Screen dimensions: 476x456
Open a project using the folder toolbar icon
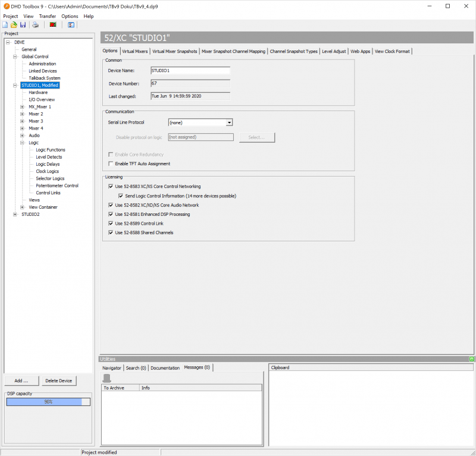[14, 24]
